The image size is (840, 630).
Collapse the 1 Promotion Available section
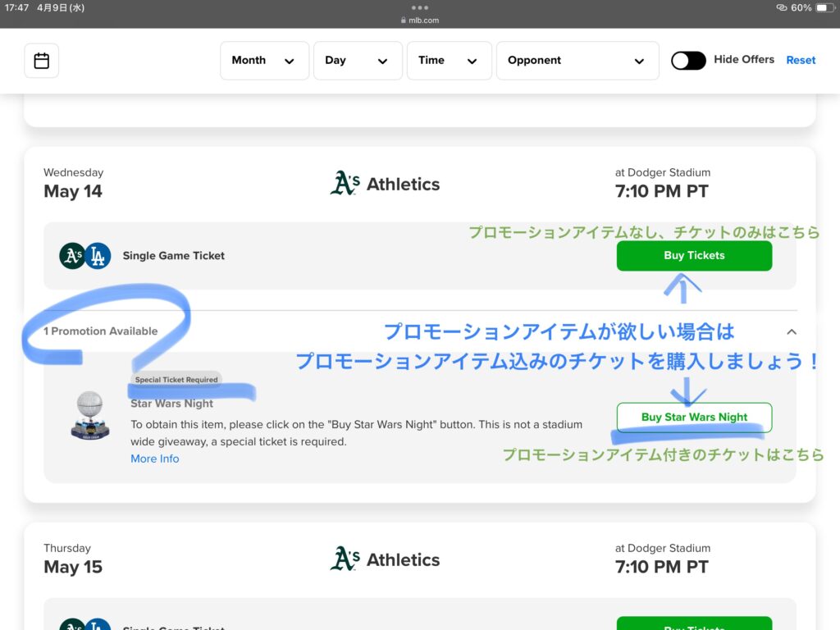tap(792, 331)
